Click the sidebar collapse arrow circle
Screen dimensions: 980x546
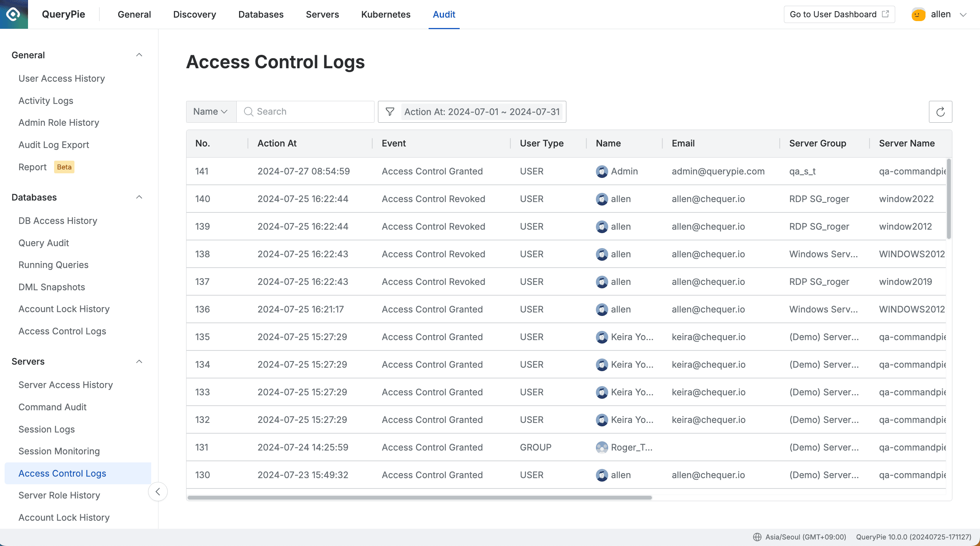click(x=158, y=491)
